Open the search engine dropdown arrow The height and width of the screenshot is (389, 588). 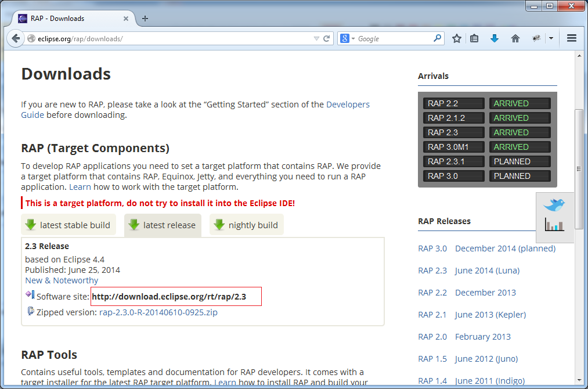point(353,39)
